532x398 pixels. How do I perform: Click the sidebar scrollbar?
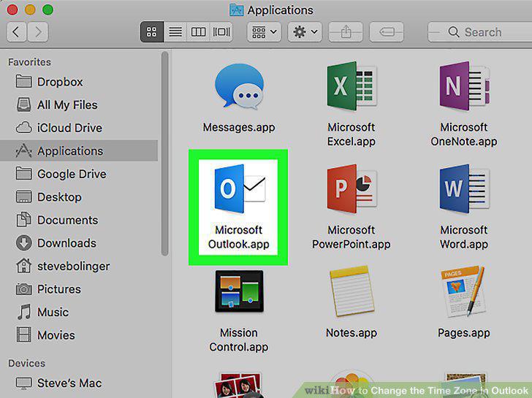tap(165, 153)
